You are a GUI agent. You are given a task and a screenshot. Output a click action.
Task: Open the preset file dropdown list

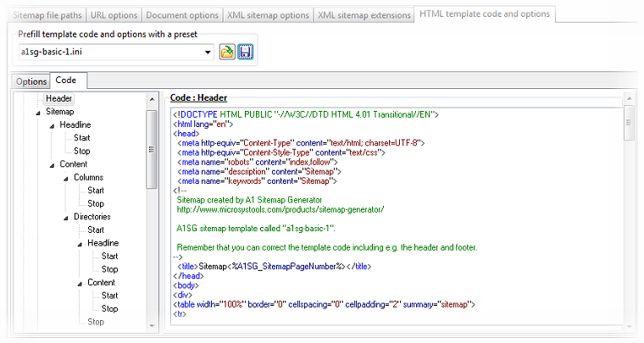click(208, 53)
